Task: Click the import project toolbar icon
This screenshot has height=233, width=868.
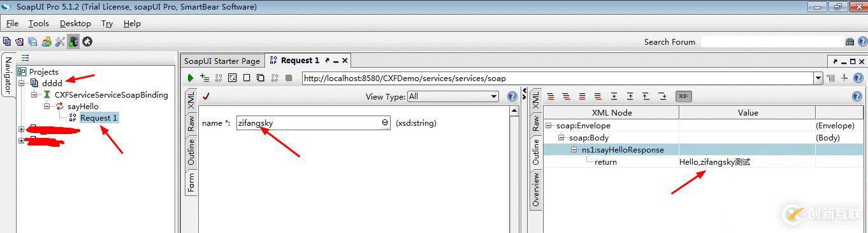Action: pyautogui.click(x=20, y=41)
